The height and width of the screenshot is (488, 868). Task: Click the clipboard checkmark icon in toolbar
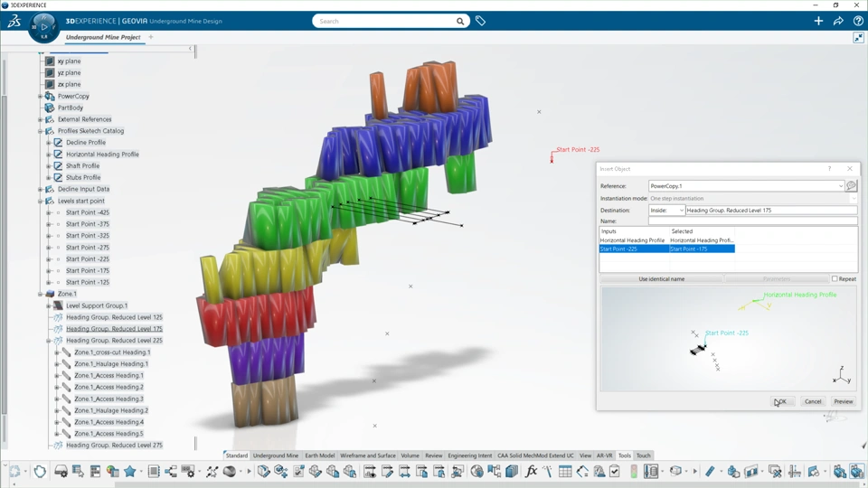click(615, 472)
